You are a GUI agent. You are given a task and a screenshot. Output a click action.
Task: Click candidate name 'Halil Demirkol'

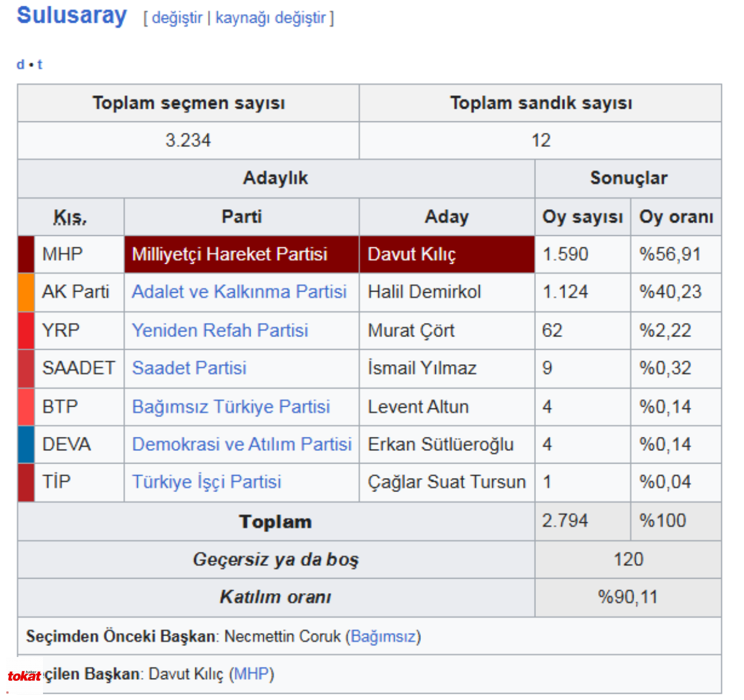point(424,292)
